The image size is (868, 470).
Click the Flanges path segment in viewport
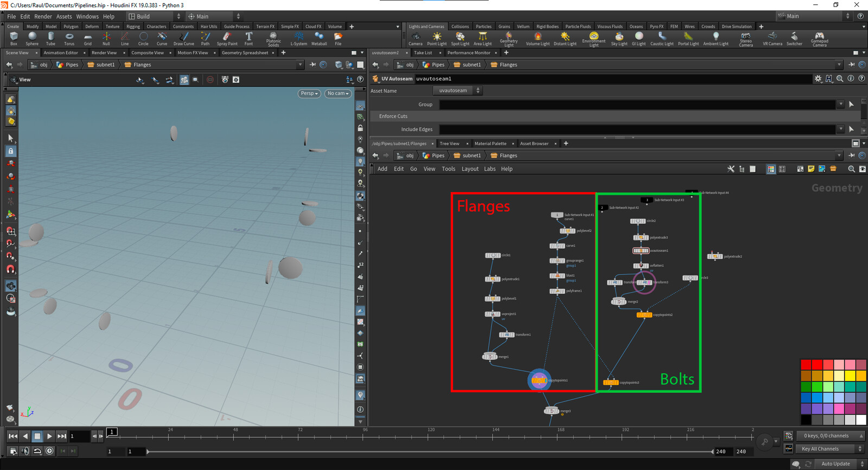point(137,65)
